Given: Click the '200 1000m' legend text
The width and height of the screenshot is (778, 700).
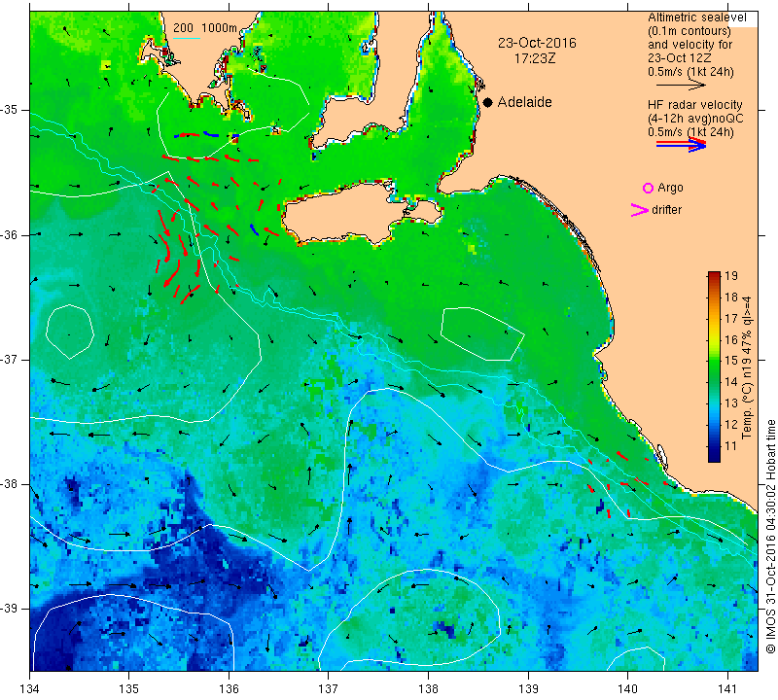Looking at the screenshot, I should 205,28.
